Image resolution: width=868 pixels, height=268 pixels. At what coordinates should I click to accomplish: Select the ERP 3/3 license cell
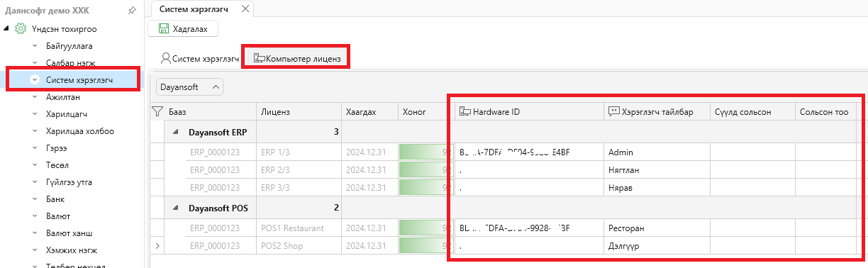click(x=299, y=189)
